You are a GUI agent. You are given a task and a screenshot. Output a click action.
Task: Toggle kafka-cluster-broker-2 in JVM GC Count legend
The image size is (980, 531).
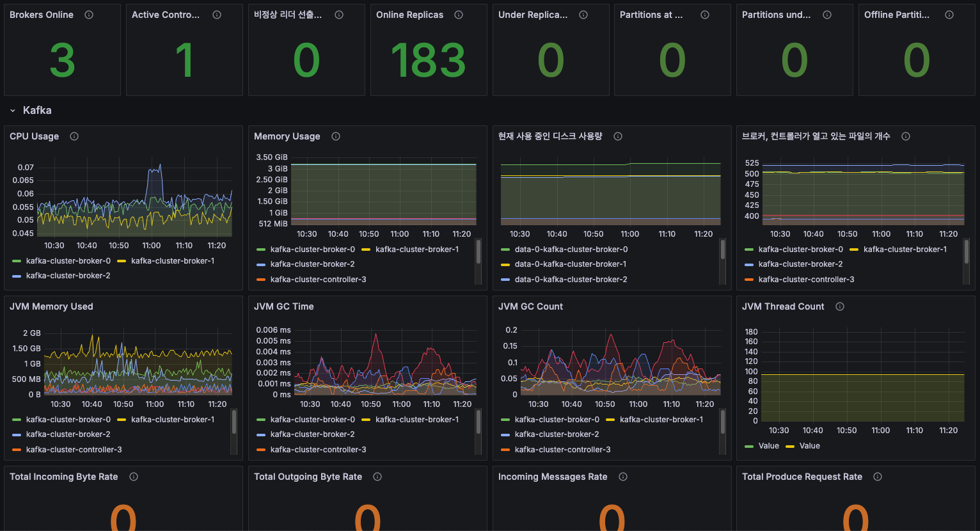click(x=557, y=434)
